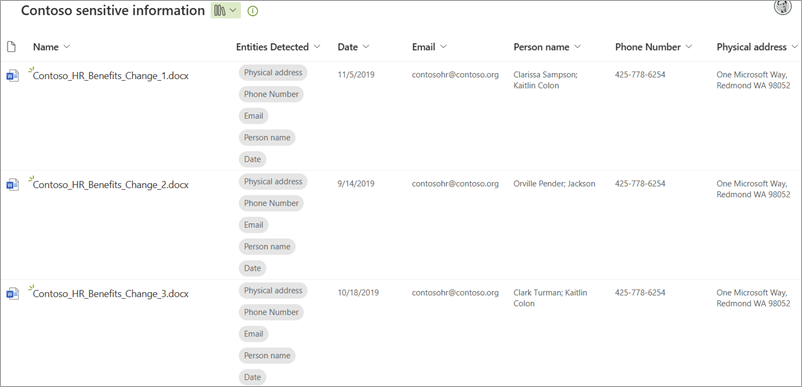Open Contoso_HR_Benefits_Change_2.docx

(x=110, y=185)
